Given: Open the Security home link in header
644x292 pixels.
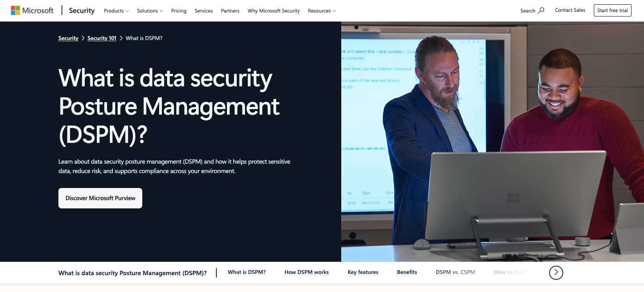Looking at the screenshot, I should (x=82, y=11).
